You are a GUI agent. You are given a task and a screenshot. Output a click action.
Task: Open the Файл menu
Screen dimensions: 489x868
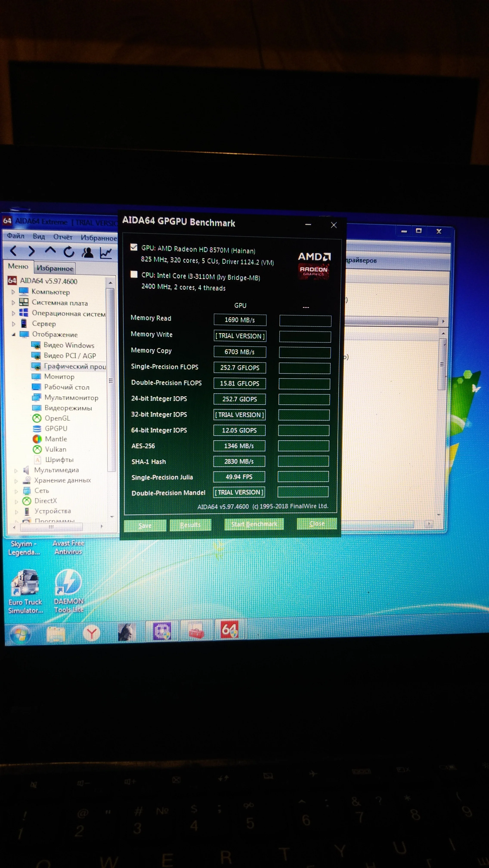point(15,236)
